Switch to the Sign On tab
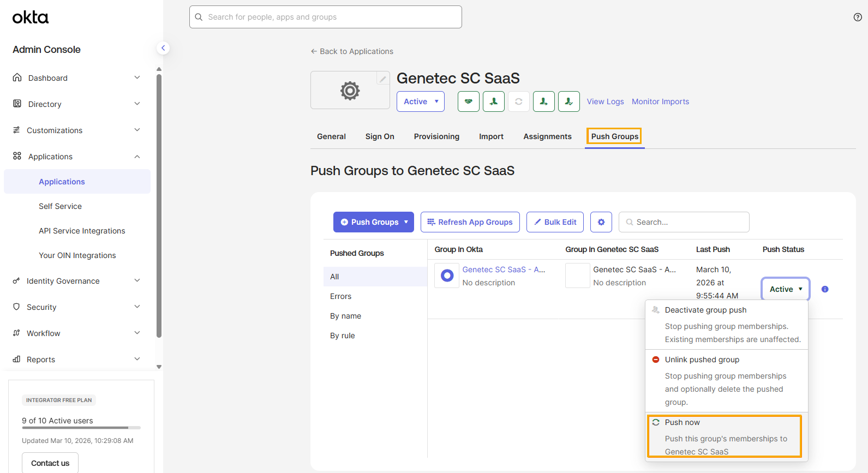The width and height of the screenshot is (868, 473). (380, 136)
